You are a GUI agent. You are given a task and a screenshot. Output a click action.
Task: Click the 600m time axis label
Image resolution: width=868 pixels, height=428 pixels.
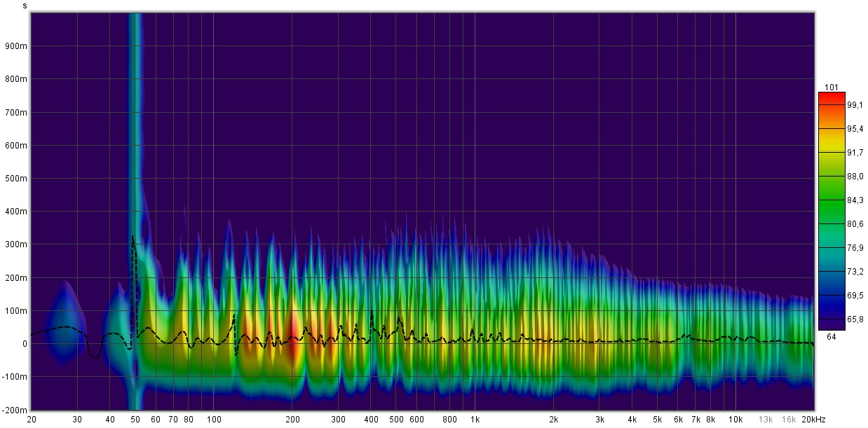tap(17, 146)
